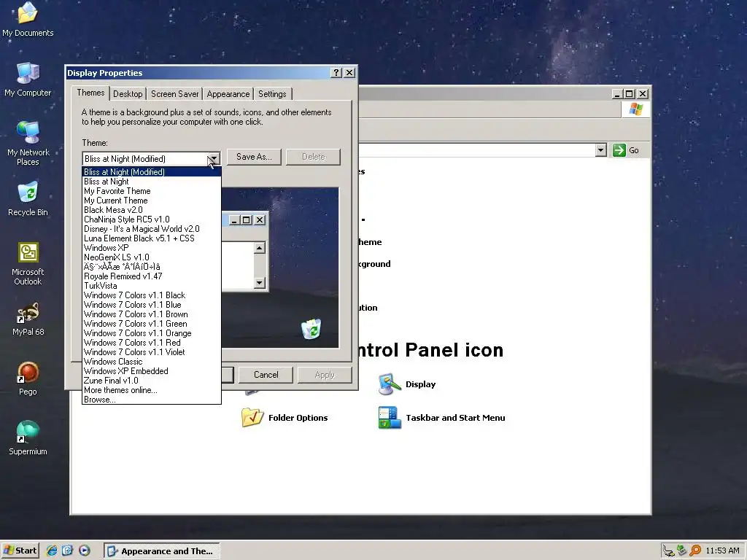
Task: Select Zune Final v1.0 theme
Action: point(152,381)
